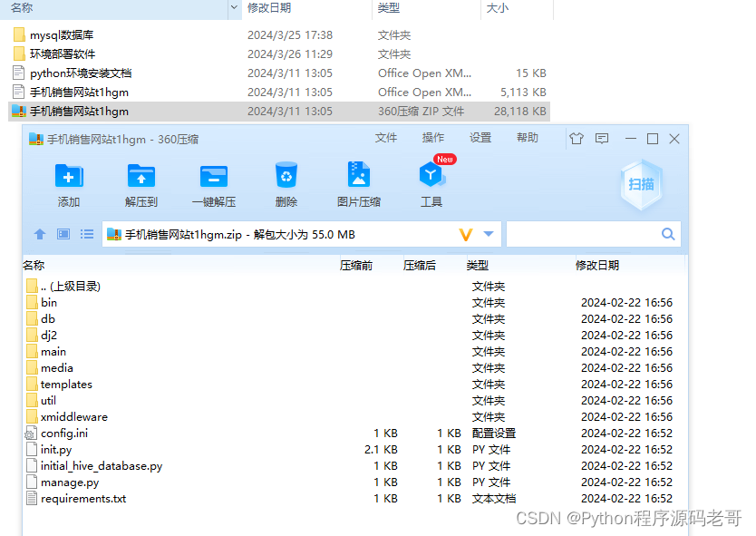The image size is (756, 536).
Task: Select the requirements.txt file in the archive
Action: (x=81, y=498)
